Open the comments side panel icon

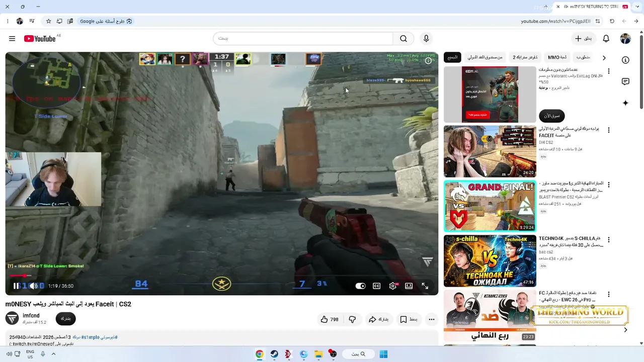click(625, 81)
